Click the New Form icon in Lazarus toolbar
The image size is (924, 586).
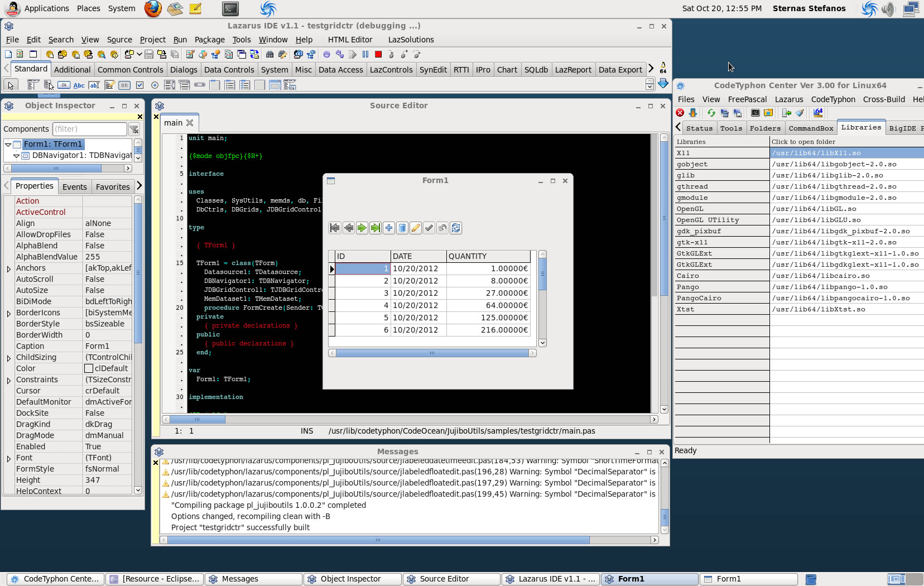coord(33,54)
